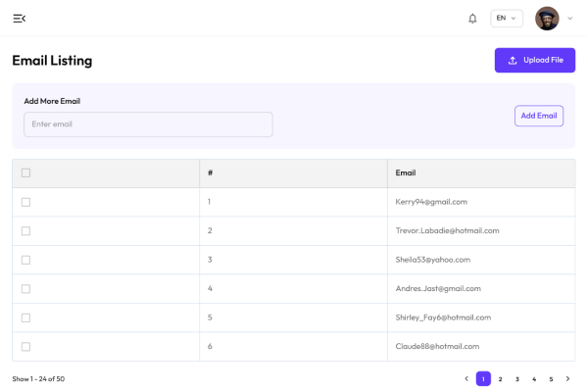The image size is (588, 392).
Task: Tick the checkbox for Claude88@hotmail.com
Action: [x=25, y=346]
